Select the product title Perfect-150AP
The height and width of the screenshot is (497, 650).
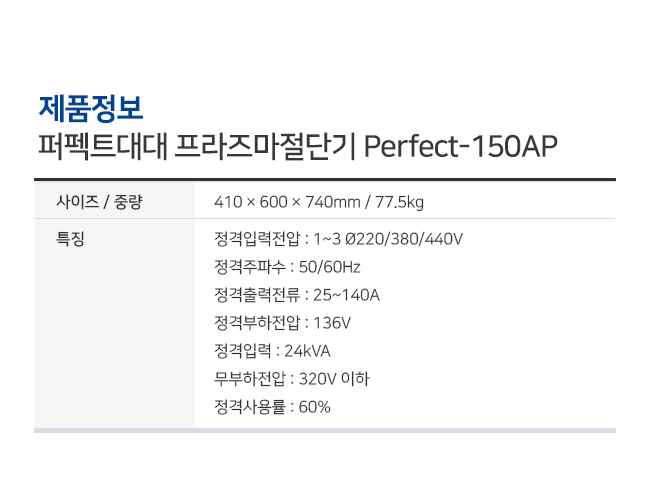[461, 146]
